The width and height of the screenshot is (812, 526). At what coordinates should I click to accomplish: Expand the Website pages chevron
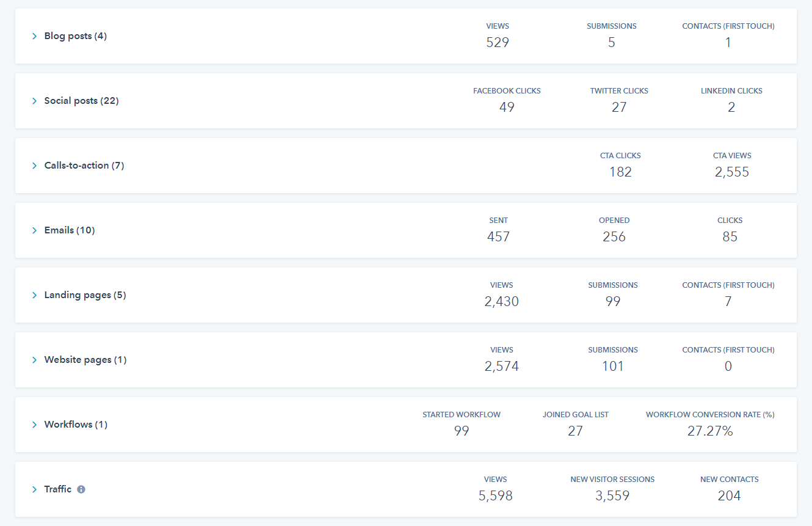click(x=35, y=360)
